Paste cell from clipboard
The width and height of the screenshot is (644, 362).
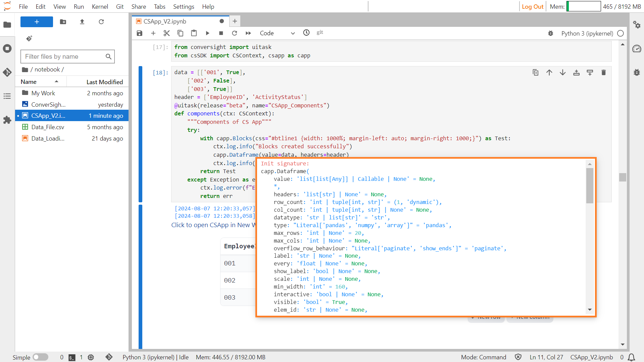coord(194,33)
